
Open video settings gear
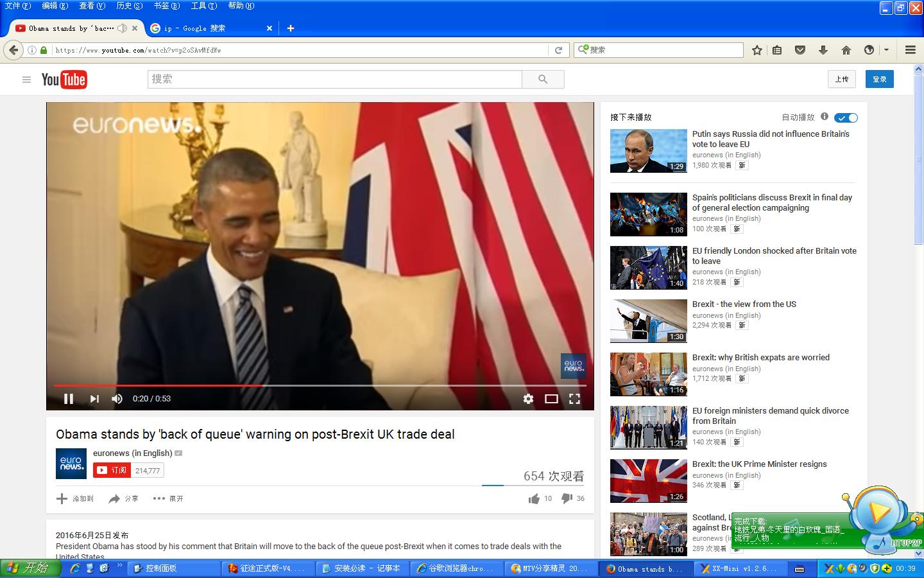(528, 399)
